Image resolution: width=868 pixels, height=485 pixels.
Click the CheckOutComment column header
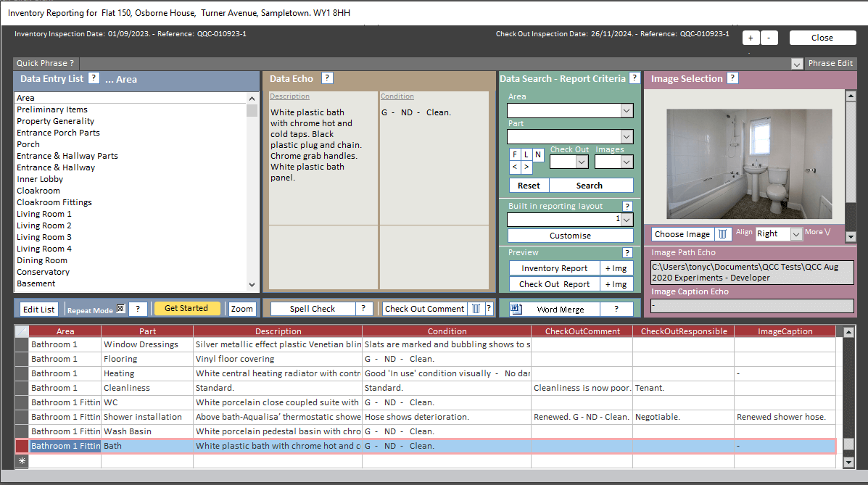pyautogui.click(x=582, y=331)
